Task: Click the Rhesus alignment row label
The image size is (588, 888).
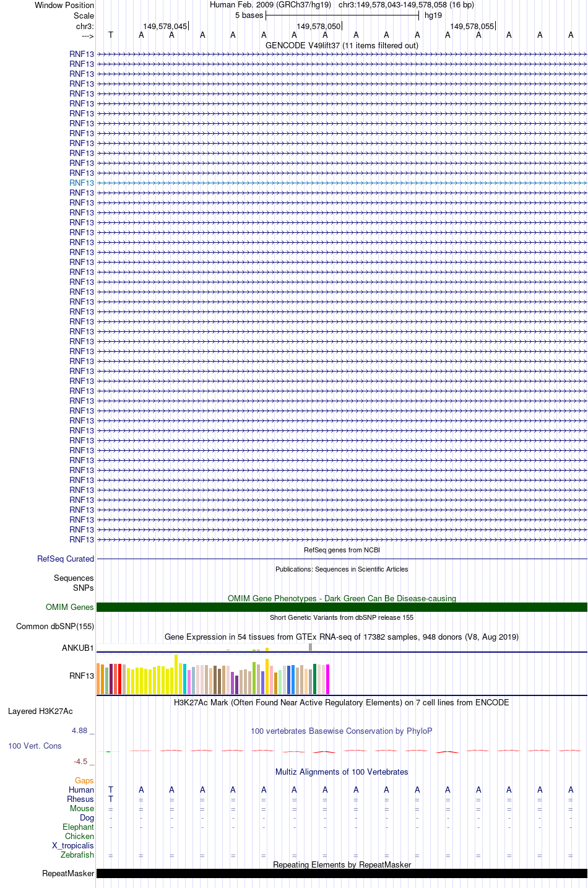Action: pos(80,799)
